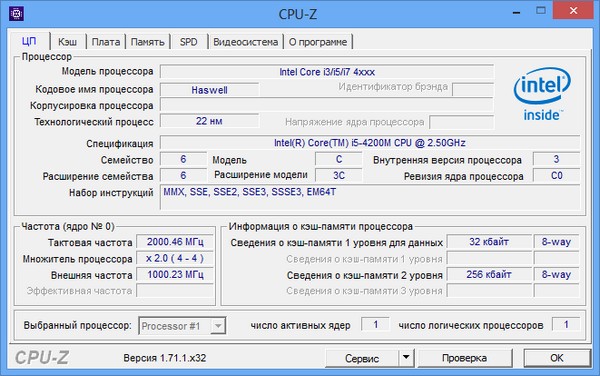600x376 pixels.
Task: Open the Плата tab
Action: pos(106,42)
